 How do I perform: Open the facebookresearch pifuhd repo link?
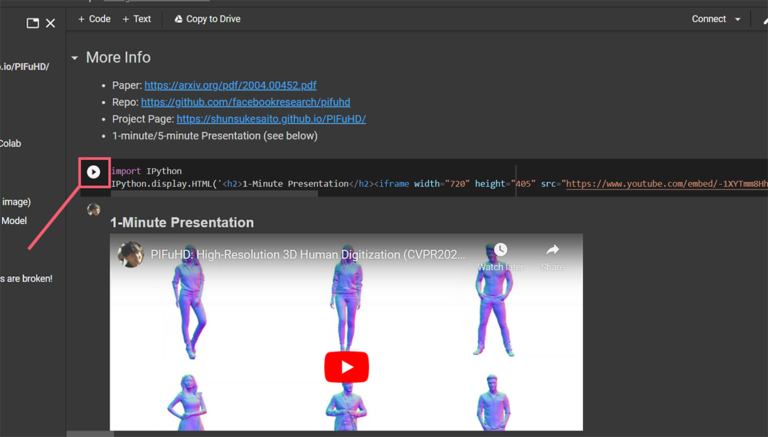tap(245, 102)
